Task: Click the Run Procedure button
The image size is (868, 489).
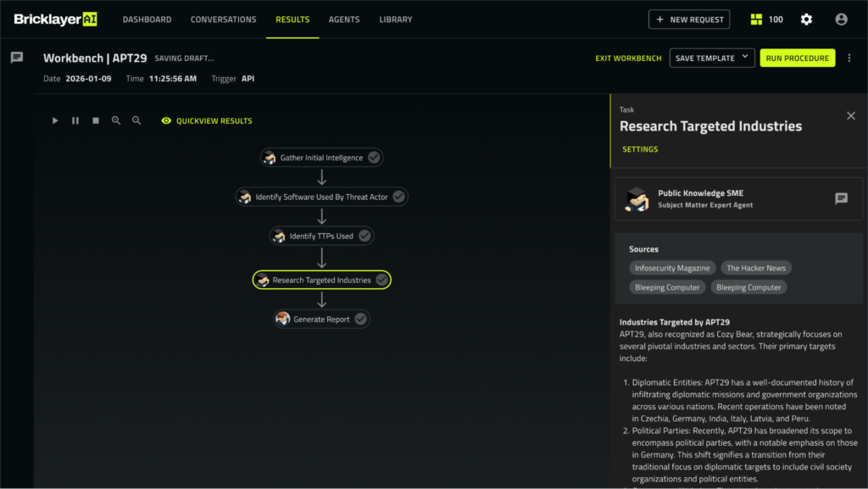Action: [x=797, y=58]
